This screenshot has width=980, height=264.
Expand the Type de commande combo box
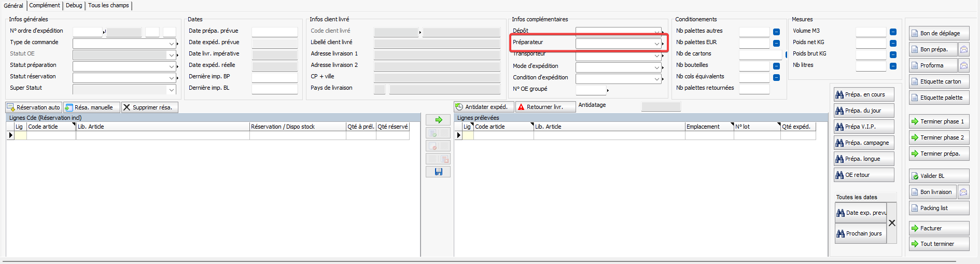point(172,44)
